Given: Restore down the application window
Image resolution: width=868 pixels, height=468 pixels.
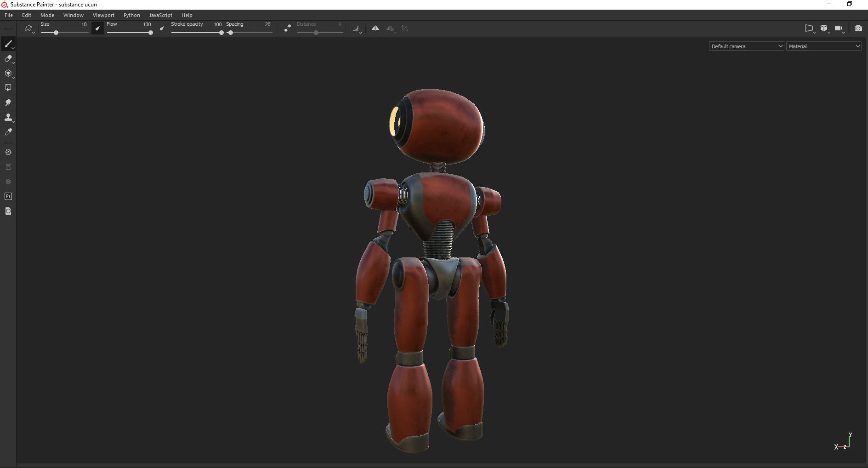Looking at the screenshot, I should (x=850, y=4).
